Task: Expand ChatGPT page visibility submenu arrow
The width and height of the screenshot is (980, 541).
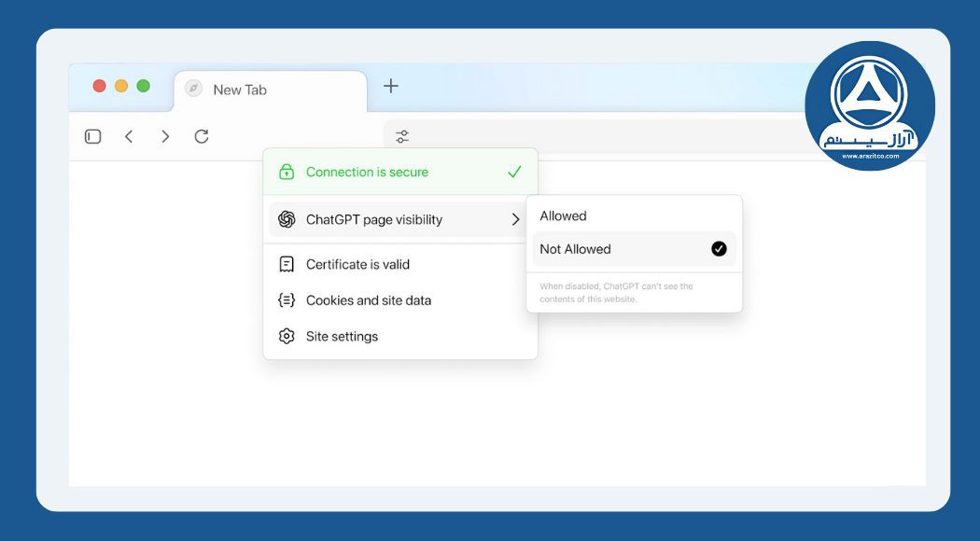Action: click(515, 220)
